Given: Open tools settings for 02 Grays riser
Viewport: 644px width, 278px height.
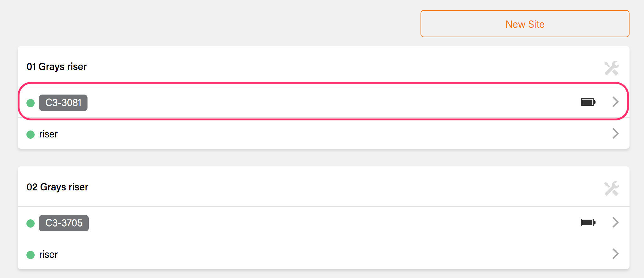Looking at the screenshot, I should (x=612, y=188).
